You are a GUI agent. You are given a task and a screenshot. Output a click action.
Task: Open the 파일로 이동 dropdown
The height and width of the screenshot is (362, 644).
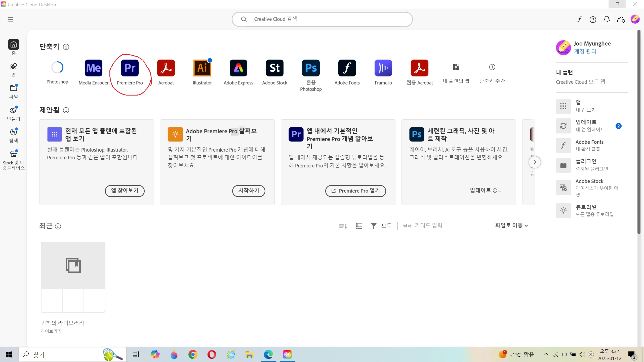pos(511,225)
